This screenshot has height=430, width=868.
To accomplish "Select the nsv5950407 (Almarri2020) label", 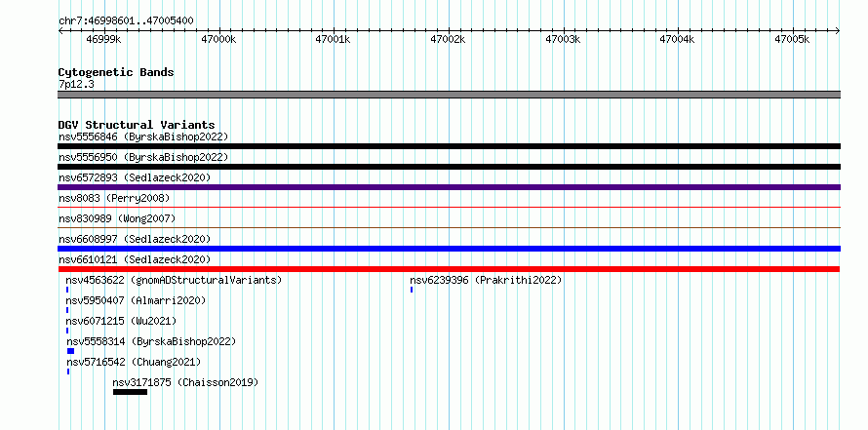I will point(136,300).
